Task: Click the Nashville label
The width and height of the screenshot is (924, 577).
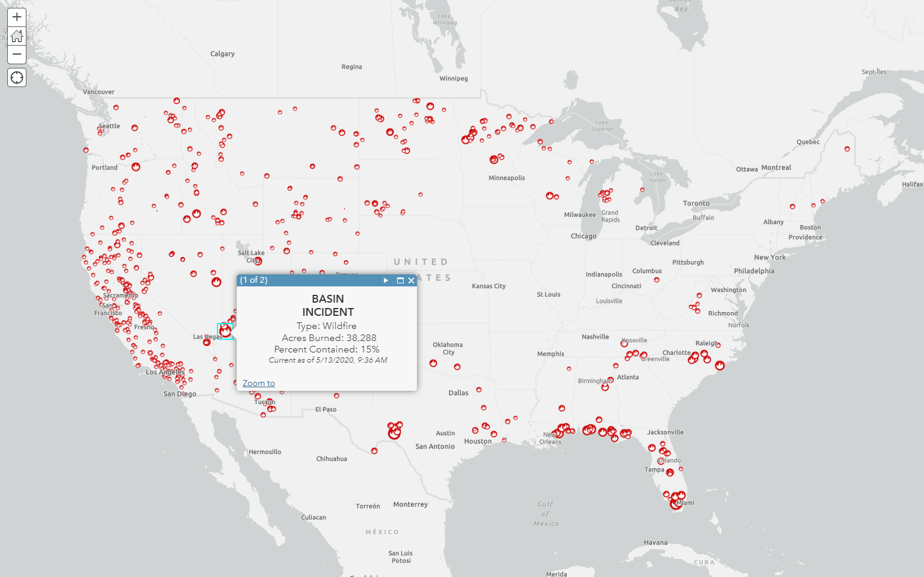Action: pyautogui.click(x=595, y=337)
